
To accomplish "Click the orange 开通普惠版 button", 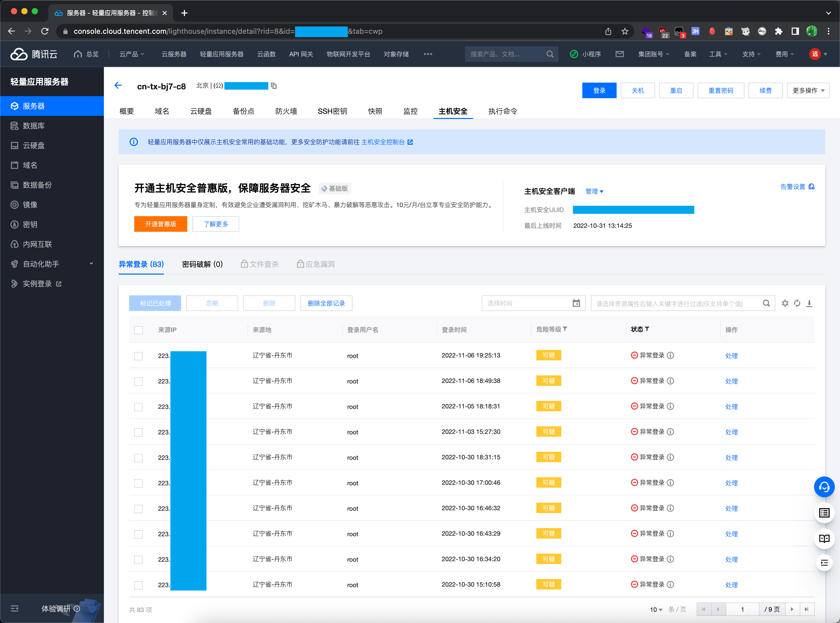I will click(161, 224).
